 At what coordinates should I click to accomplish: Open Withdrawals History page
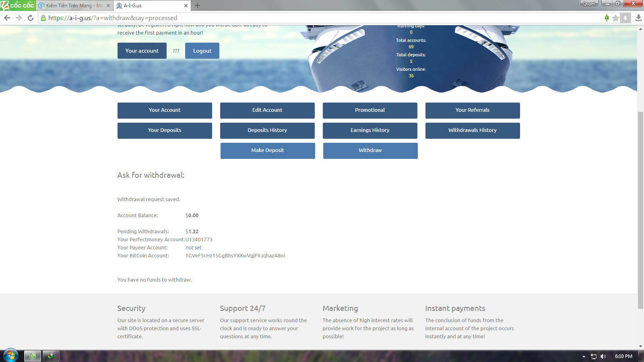point(473,130)
